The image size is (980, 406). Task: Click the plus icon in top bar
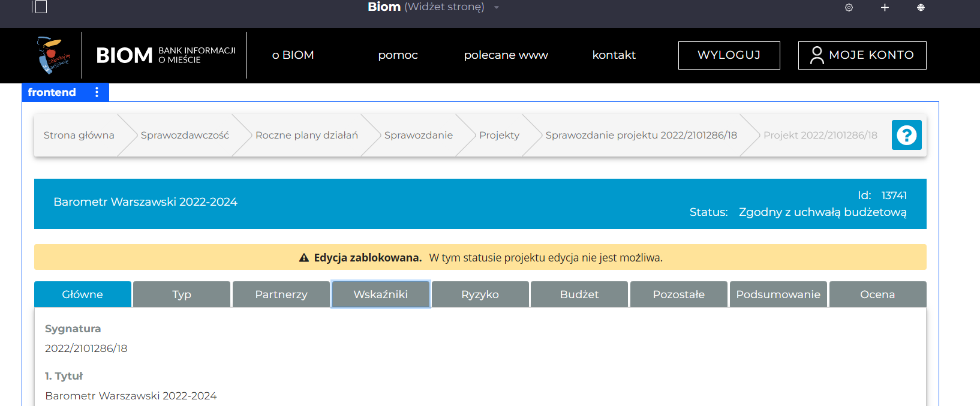(885, 8)
